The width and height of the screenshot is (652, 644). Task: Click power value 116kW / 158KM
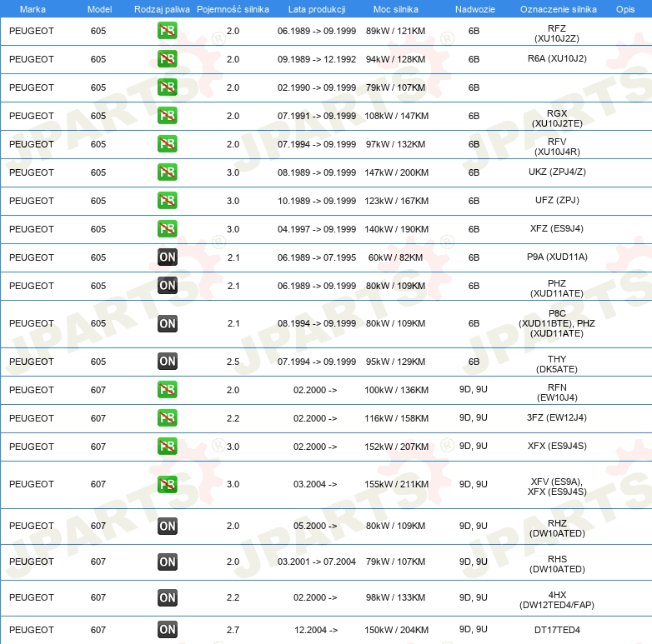pos(396,418)
